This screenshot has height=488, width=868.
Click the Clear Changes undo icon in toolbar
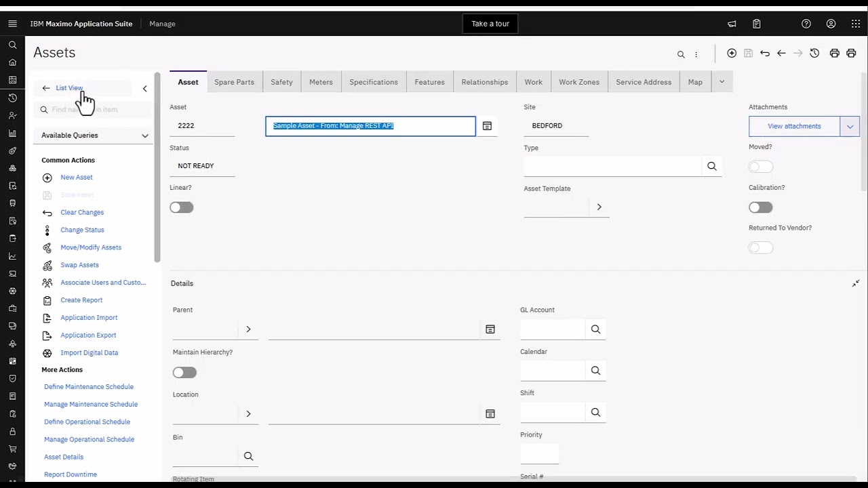pyautogui.click(x=765, y=53)
